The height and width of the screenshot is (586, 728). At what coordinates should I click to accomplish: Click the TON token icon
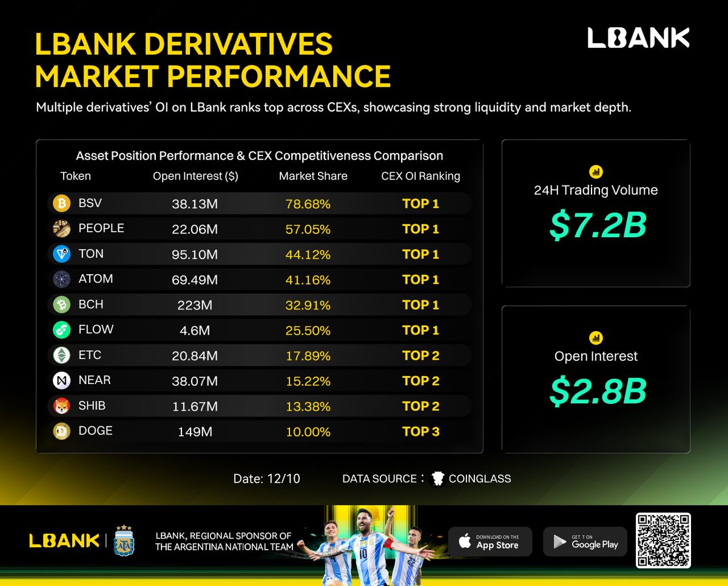[x=62, y=254]
